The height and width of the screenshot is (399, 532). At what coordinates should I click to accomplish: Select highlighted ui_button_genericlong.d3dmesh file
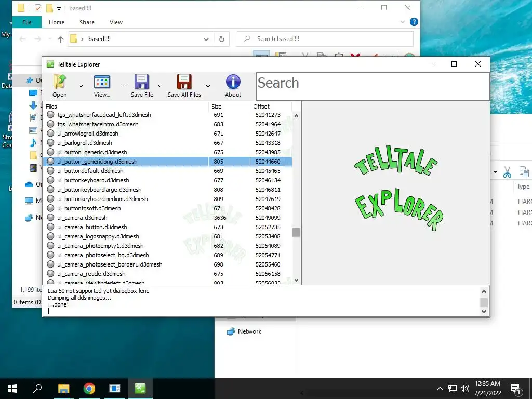tap(167, 162)
